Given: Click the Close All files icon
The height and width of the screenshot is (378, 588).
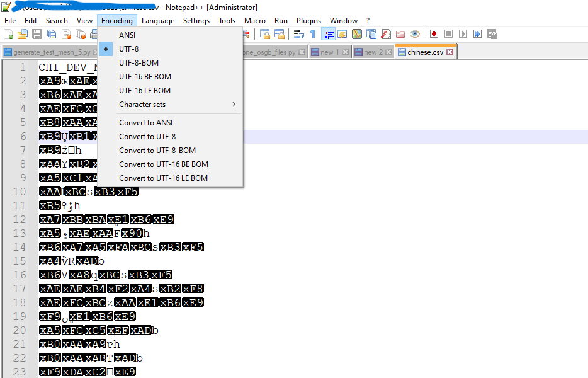Looking at the screenshot, I should click(x=81, y=35).
